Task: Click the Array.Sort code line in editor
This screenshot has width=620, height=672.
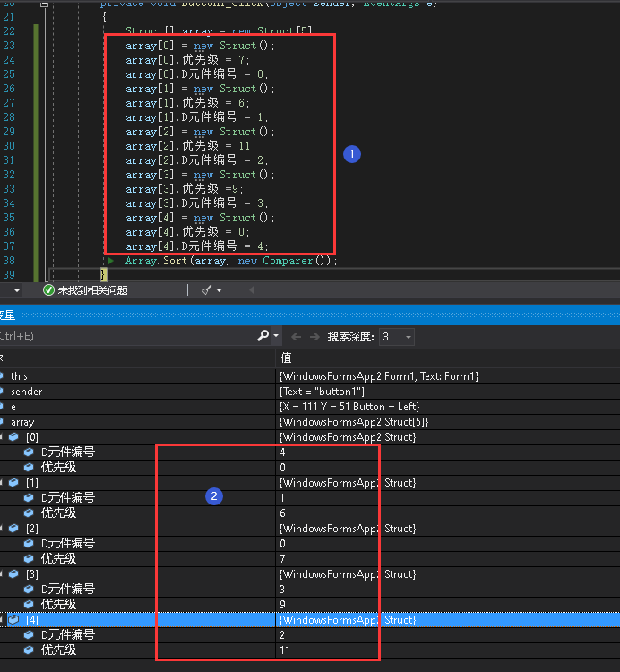Action: tap(231, 261)
